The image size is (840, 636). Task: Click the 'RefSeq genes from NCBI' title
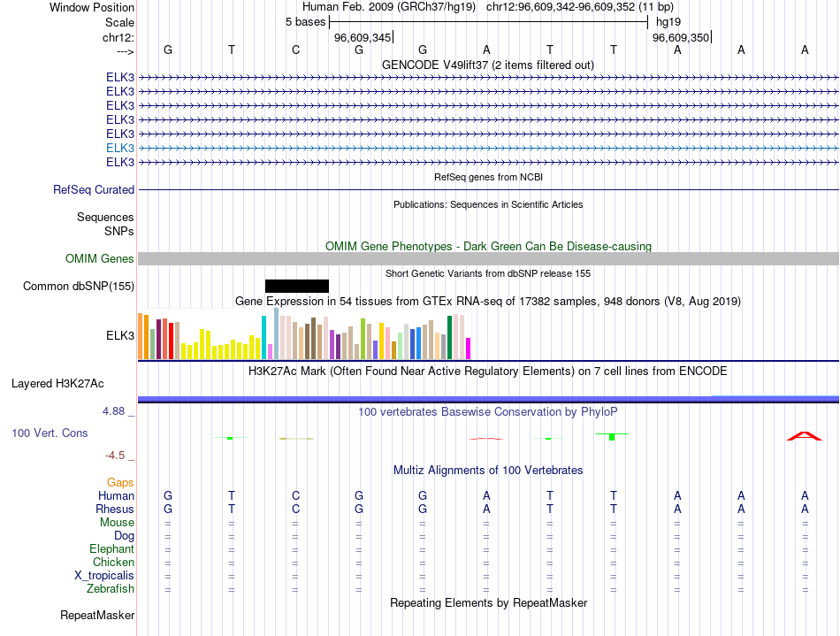pyautogui.click(x=489, y=177)
